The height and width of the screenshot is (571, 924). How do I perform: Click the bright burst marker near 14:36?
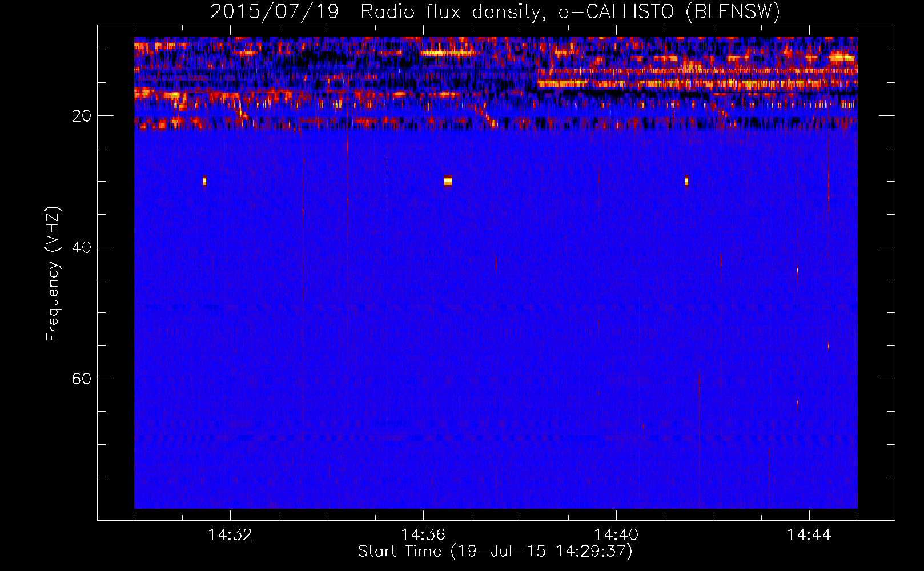[x=448, y=181]
